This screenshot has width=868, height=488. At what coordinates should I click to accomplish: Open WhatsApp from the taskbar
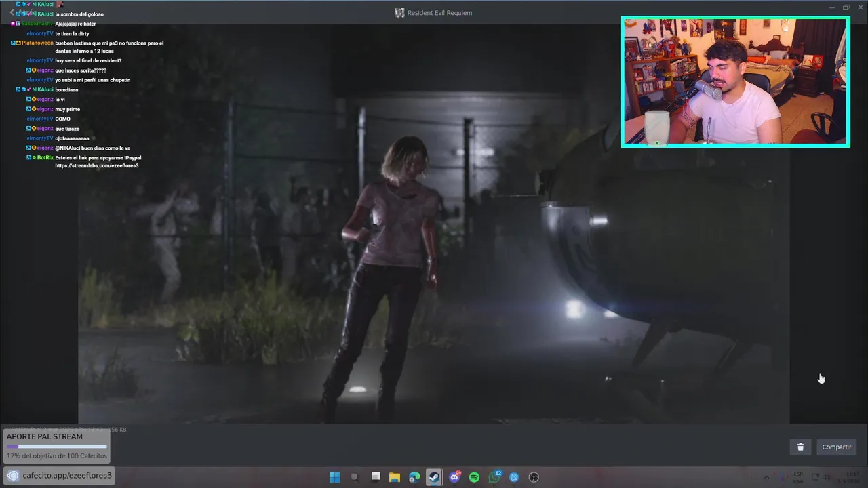pyautogui.click(x=494, y=477)
